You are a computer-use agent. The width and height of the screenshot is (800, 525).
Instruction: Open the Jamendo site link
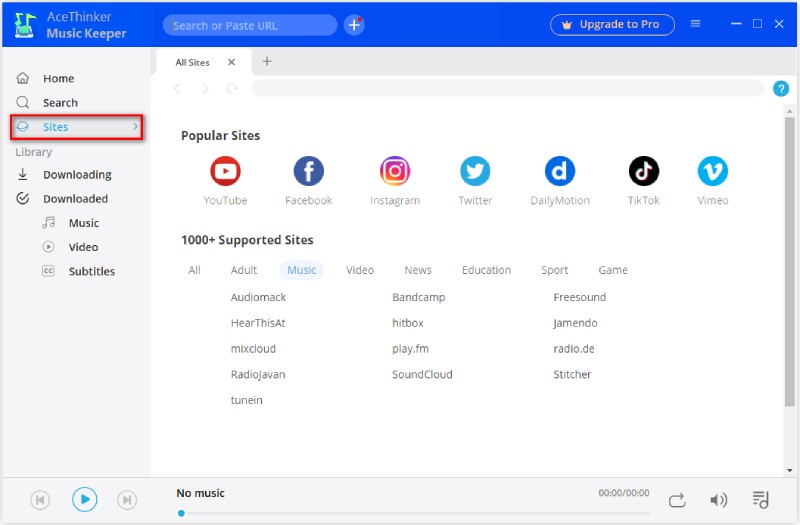(x=575, y=323)
